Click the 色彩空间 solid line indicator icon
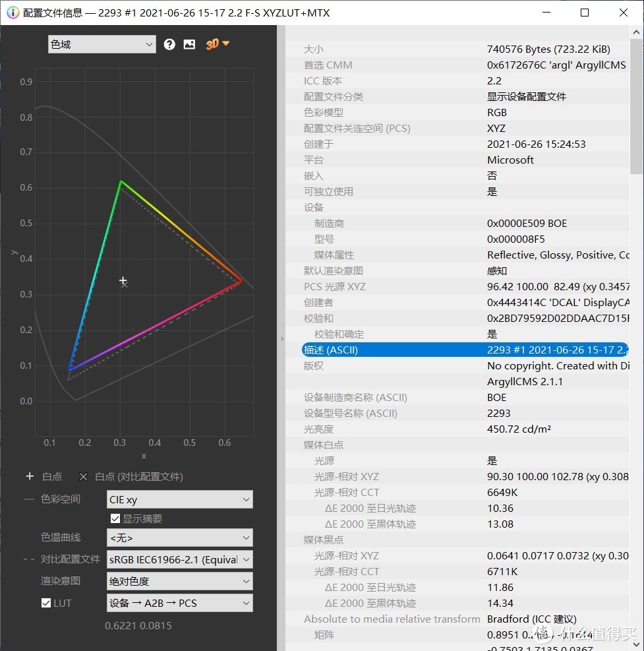This screenshot has width=644, height=651. [x=29, y=499]
